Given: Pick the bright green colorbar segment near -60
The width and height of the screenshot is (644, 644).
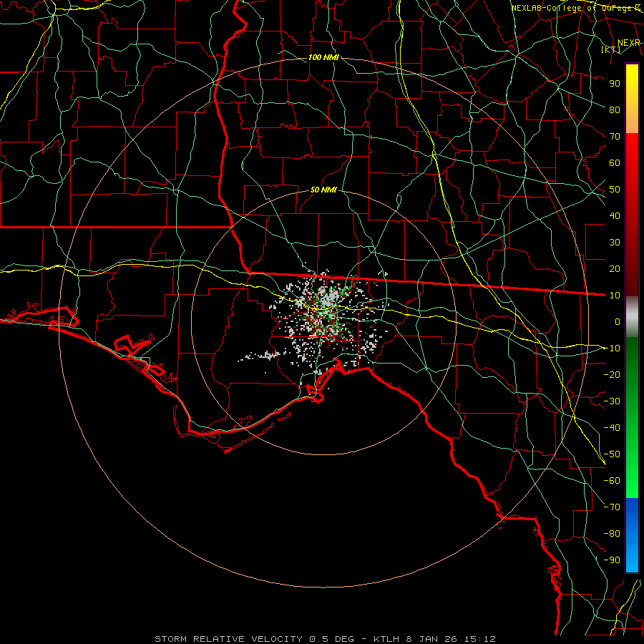Looking at the screenshot, I should tap(632, 482).
